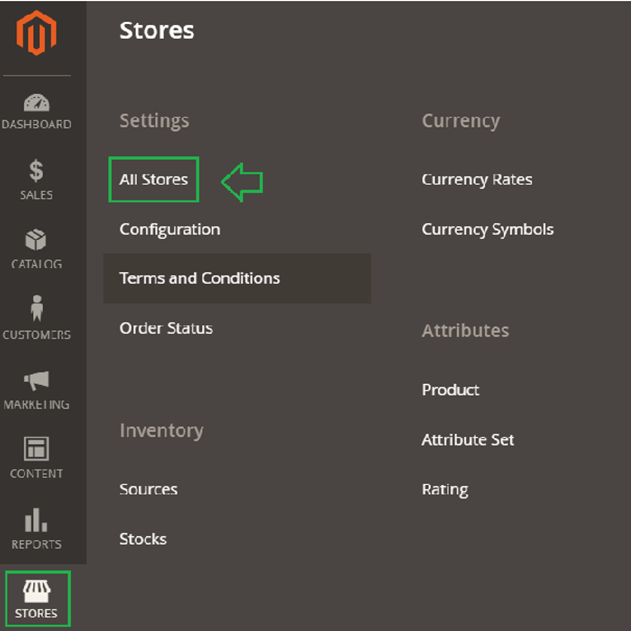Screen dimensions: 631x631
Task: Open All Stores settings link
Action: pyautogui.click(x=154, y=180)
